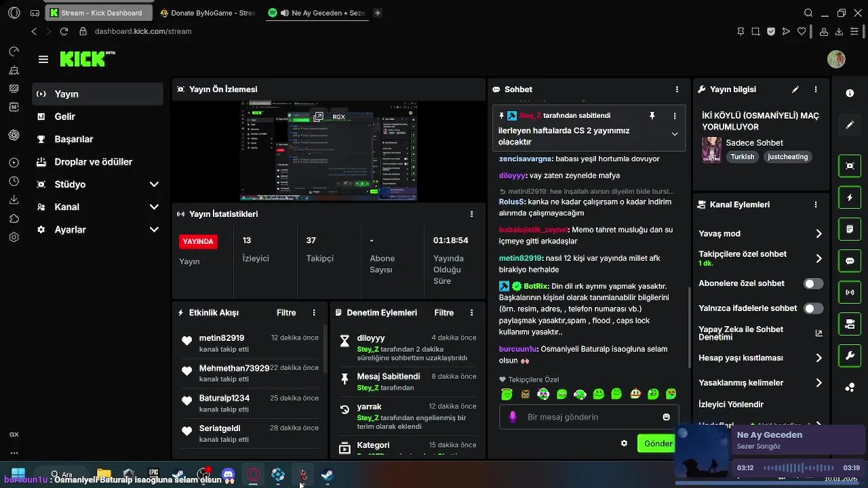
Task: Open the profile avatar menu
Action: point(836,59)
